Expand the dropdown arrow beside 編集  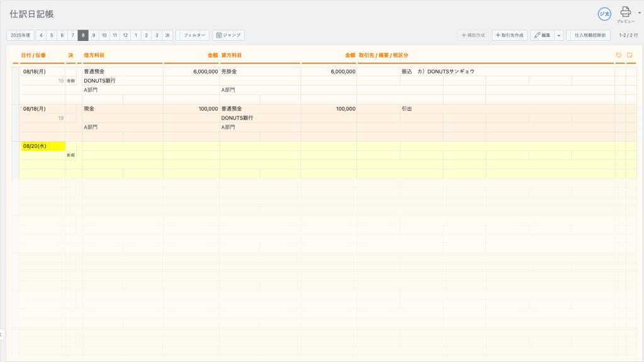coord(559,35)
